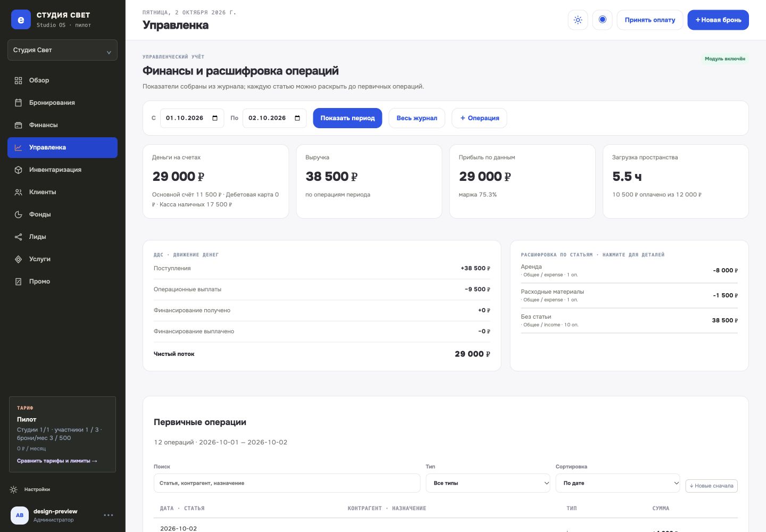Click the Выручка 38 500 ₽ card

point(369,181)
